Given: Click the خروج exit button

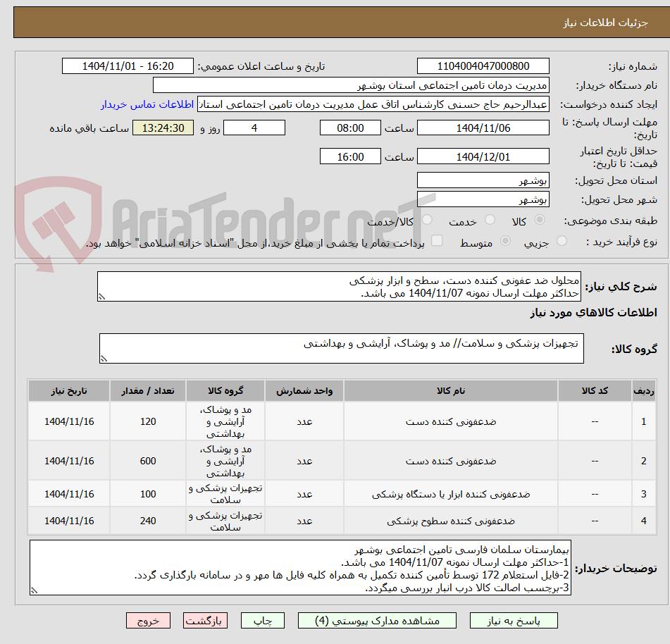Looking at the screenshot, I should click(x=148, y=621).
